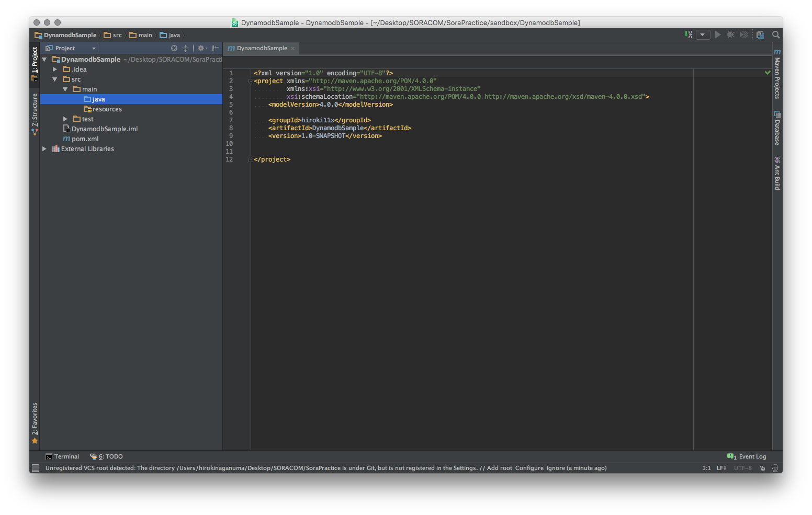Toggle the Database tool window
Viewport: 812px width, 515px height.
777,130
